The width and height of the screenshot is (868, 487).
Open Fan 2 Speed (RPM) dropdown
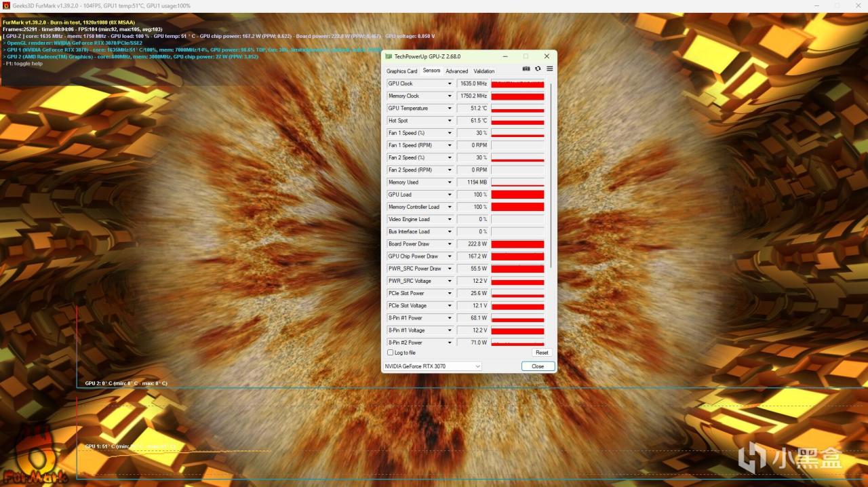tap(449, 170)
